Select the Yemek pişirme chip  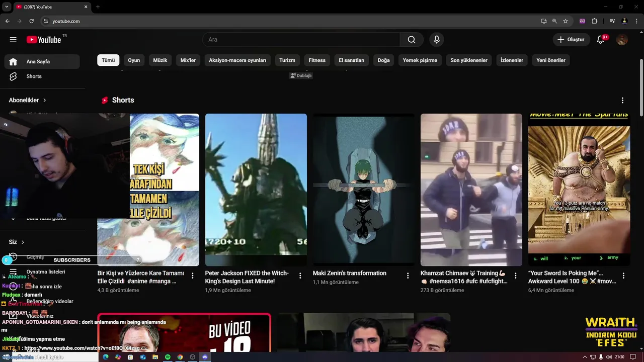420,60
